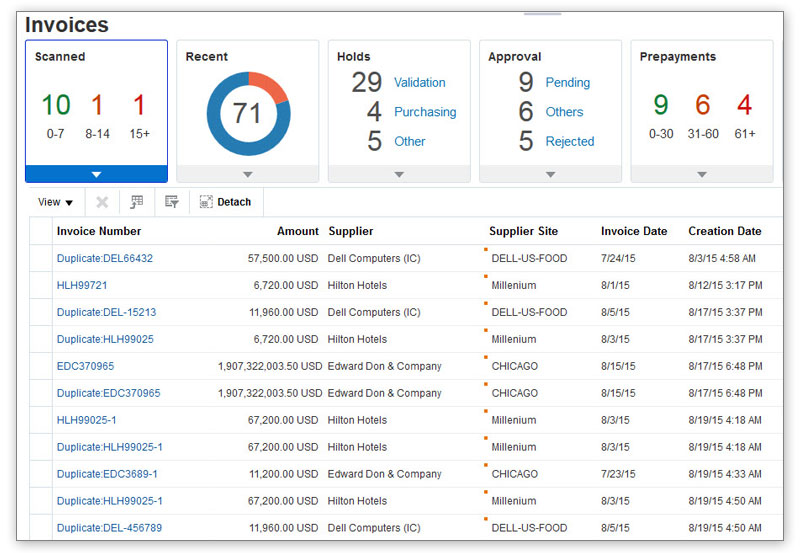
Task: Expand the Prepayments tile arrow
Action: 701,174
